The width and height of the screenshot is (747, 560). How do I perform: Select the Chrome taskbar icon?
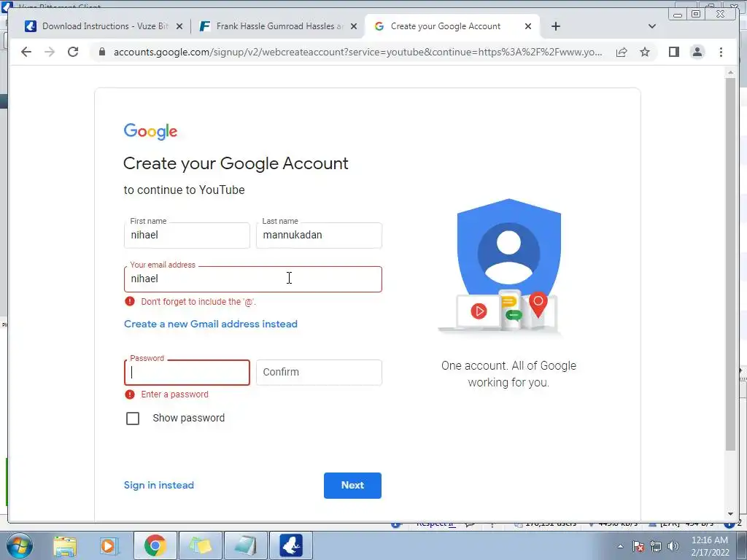click(155, 545)
